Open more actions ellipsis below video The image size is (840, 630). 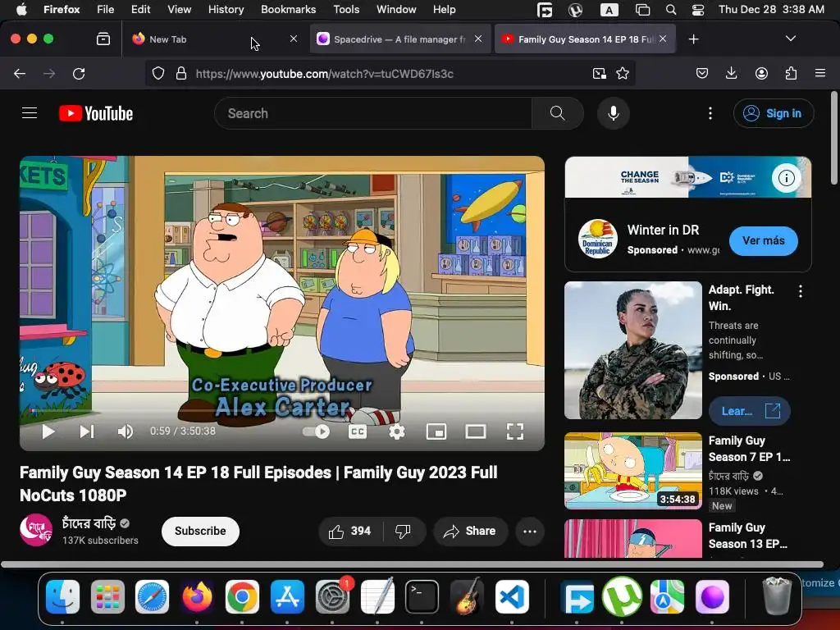pos(530,531)
